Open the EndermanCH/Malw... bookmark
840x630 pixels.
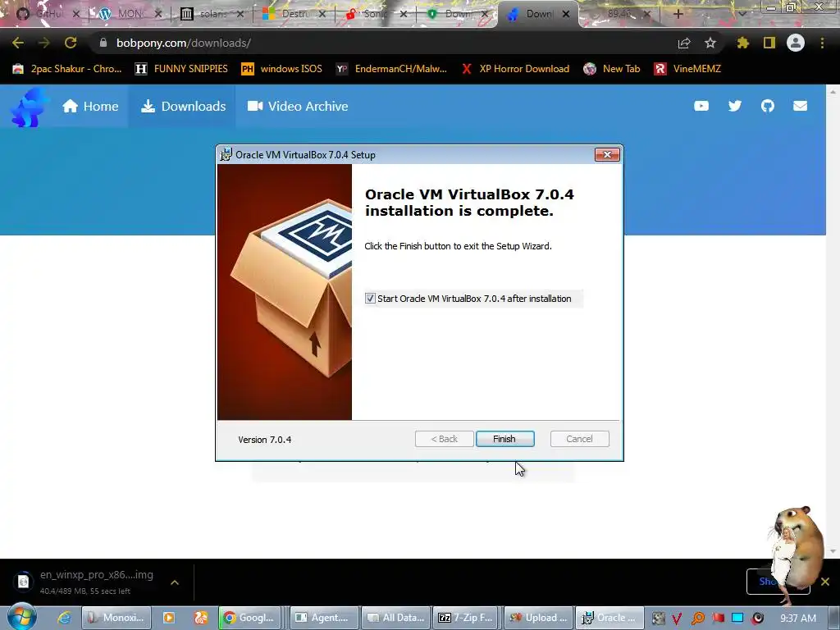pos(391,69)
